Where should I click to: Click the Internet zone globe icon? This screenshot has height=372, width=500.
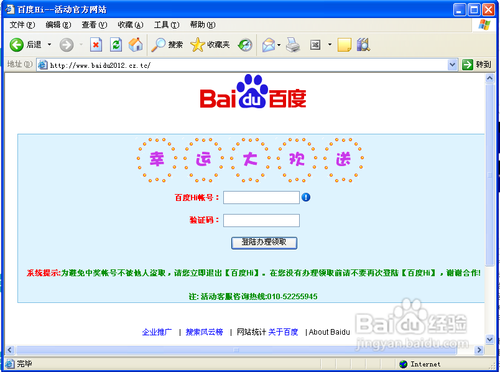click(x=403, y=364)
